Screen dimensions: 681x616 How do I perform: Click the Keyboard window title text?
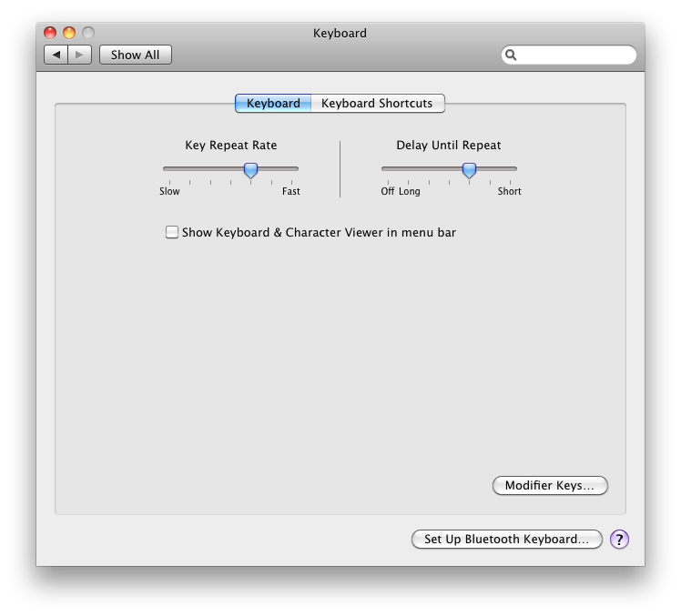(340, 33)
